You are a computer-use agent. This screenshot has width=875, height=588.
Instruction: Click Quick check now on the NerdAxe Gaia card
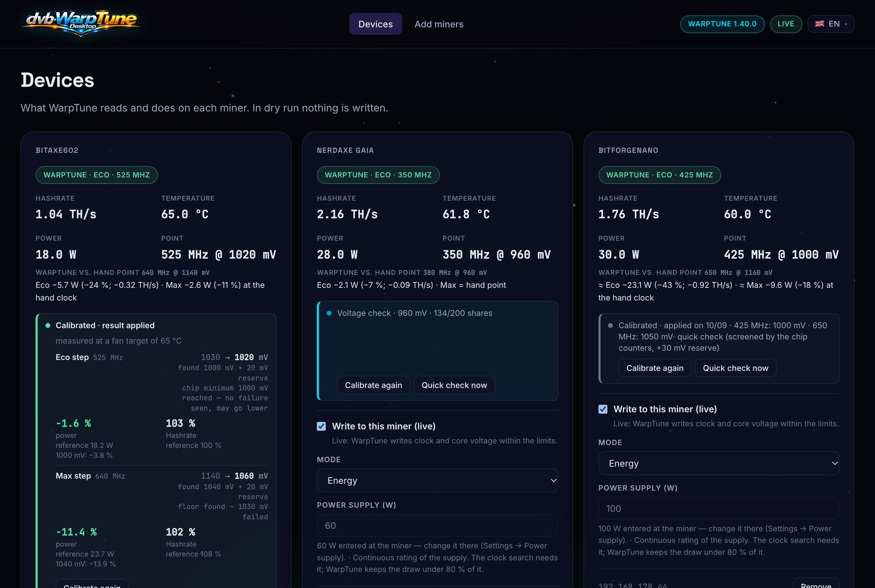454,385
